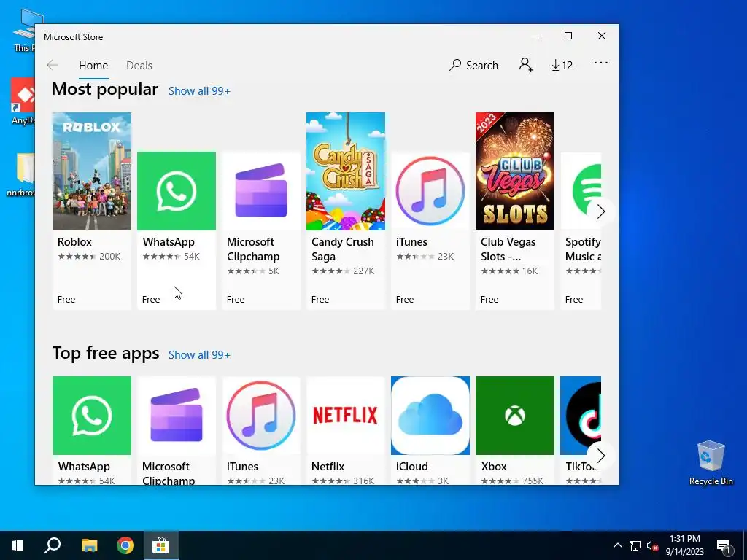The image size is (747, 560).
Task: Open the See more three-dots menu
Action: pos(601,63)
